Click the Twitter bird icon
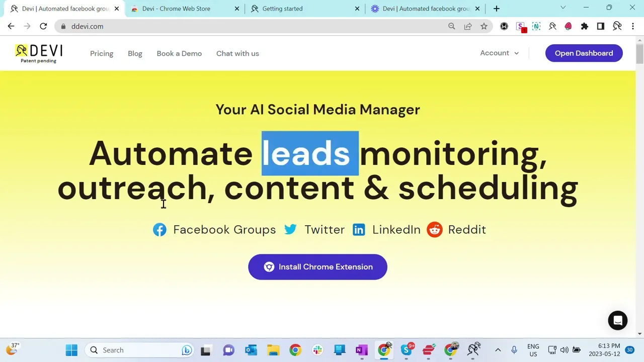 290,229
